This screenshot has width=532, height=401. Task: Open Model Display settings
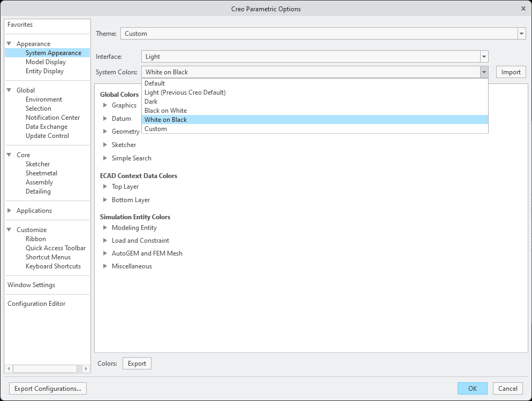[45, 62]
